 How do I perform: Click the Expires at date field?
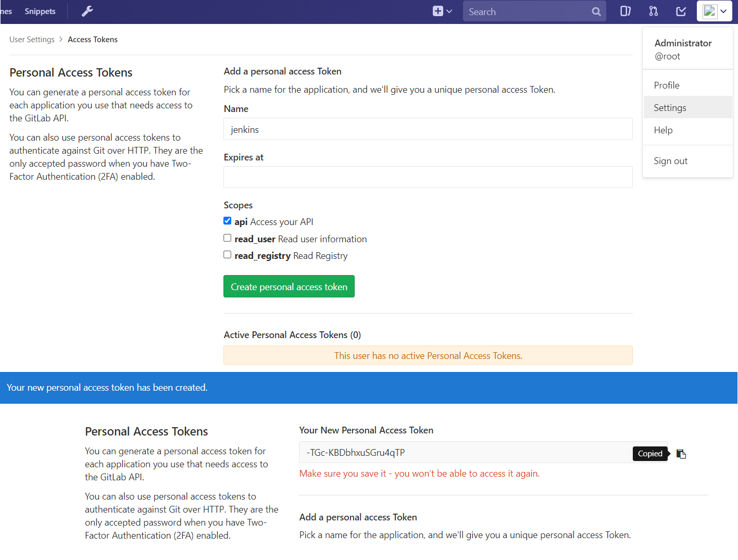coord(428,177)
